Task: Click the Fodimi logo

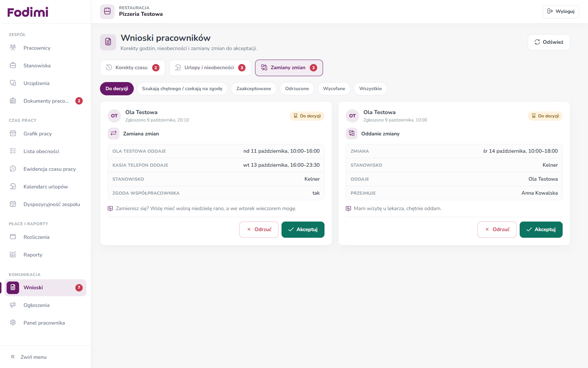Action: click(28, 12)
